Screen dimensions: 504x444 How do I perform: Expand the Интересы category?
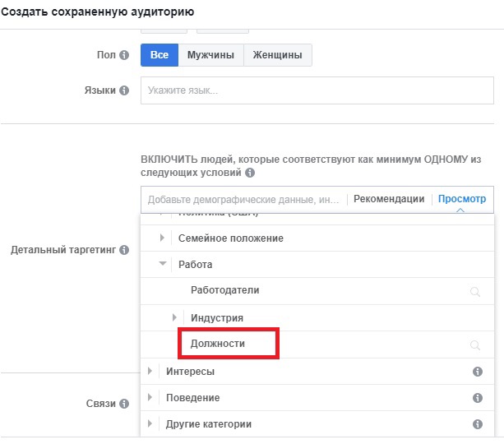point(150,372)
